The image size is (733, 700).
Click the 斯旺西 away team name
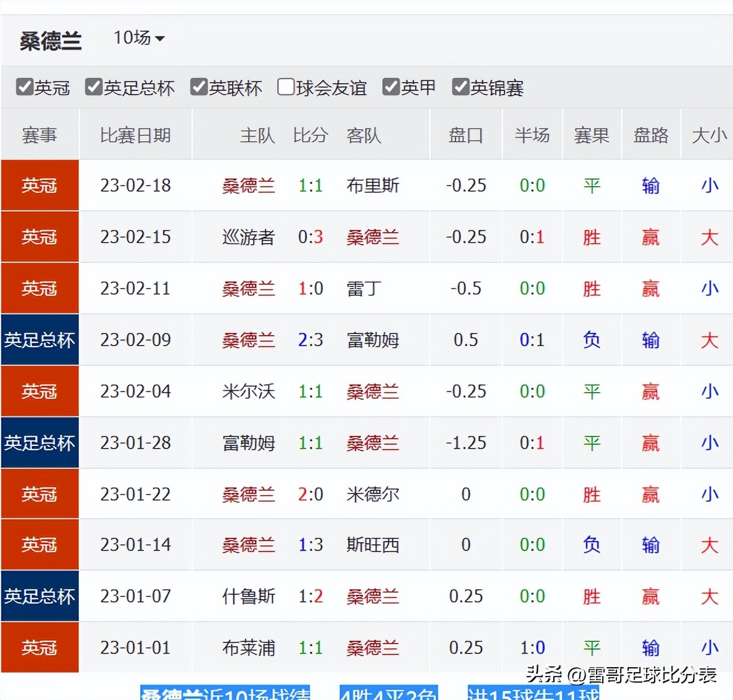coord(372,545)
